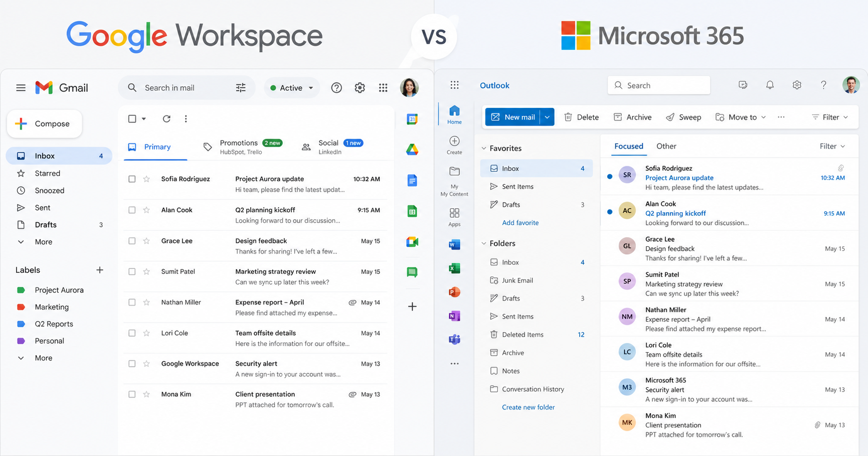Tick checkbox for Mona Kim Gmail email
868x456 pixels.
[x=132, y=394]
